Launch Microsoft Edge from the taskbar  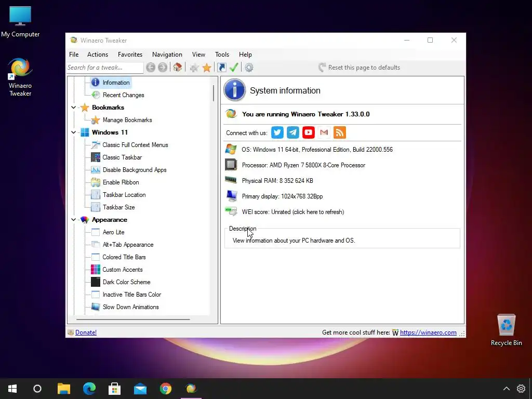click(x=89, y=389)
